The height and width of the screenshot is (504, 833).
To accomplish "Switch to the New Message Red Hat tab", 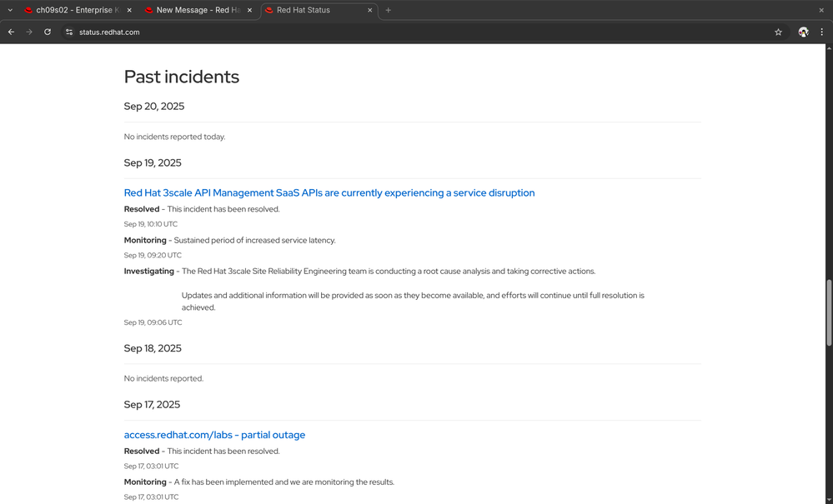I will pos(192,10).
